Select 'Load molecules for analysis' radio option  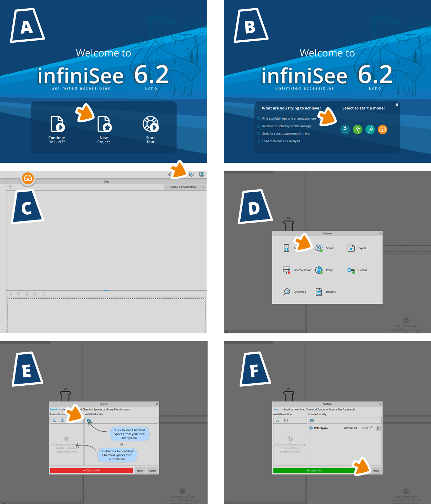point(259,141)
